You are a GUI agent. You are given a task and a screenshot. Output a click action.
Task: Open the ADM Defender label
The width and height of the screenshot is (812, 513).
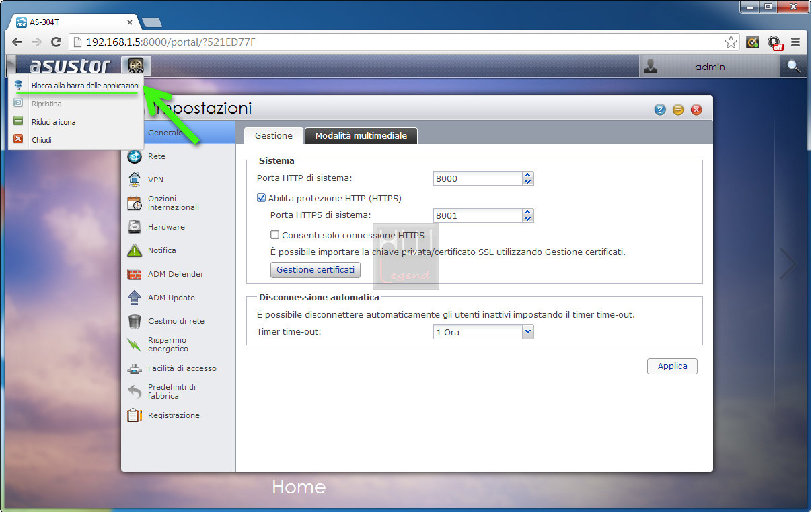176,274
